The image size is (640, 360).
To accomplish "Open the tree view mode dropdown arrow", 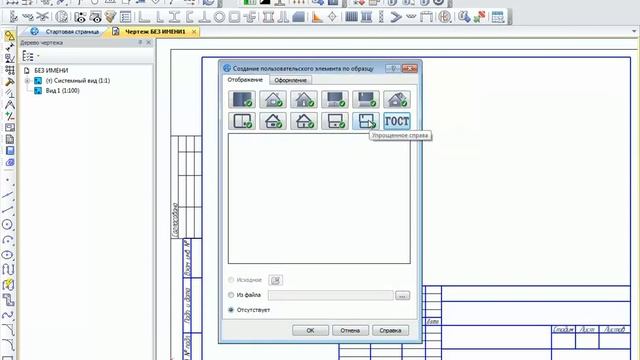I will [38, 56].
